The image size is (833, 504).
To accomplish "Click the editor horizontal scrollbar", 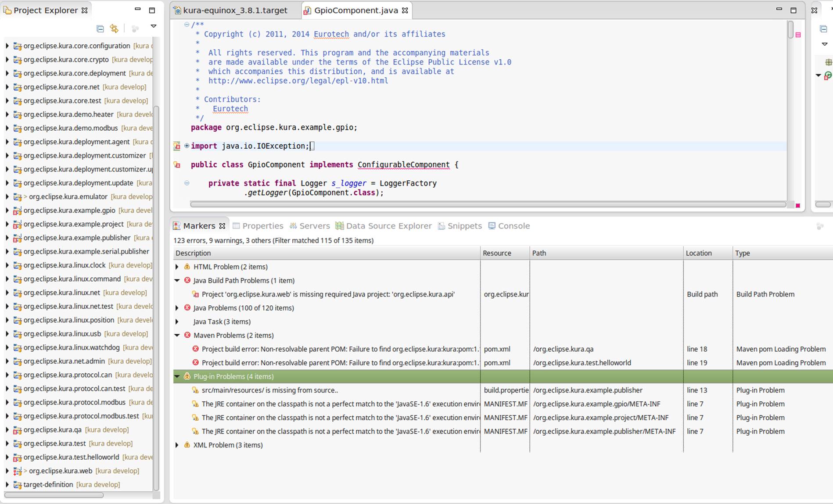I will [488, 204].
